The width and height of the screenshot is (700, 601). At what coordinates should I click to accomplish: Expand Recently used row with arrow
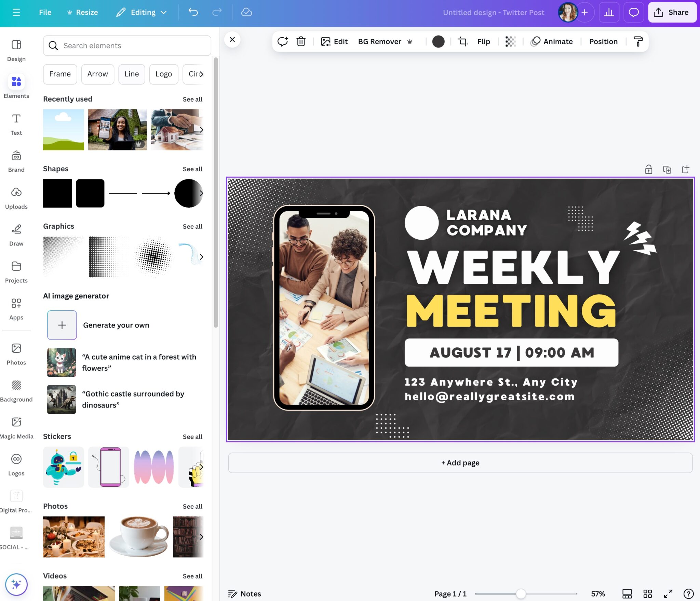click(x=201, y=130)
